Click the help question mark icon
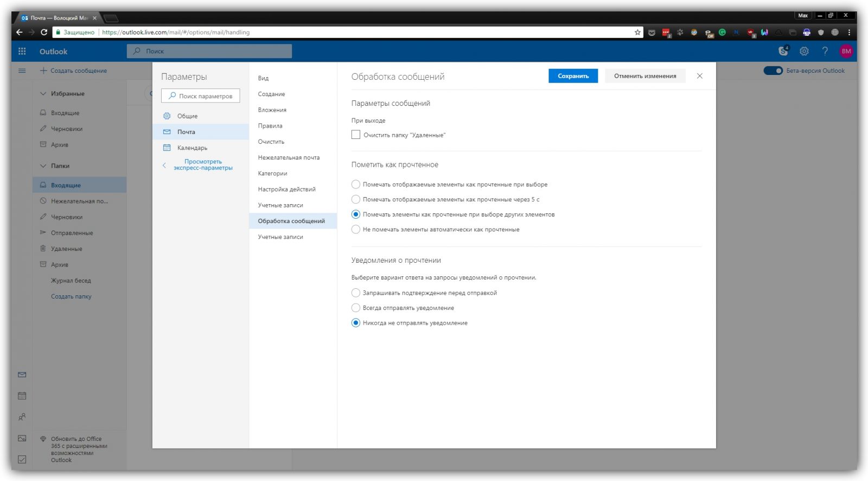 point(825,51)
